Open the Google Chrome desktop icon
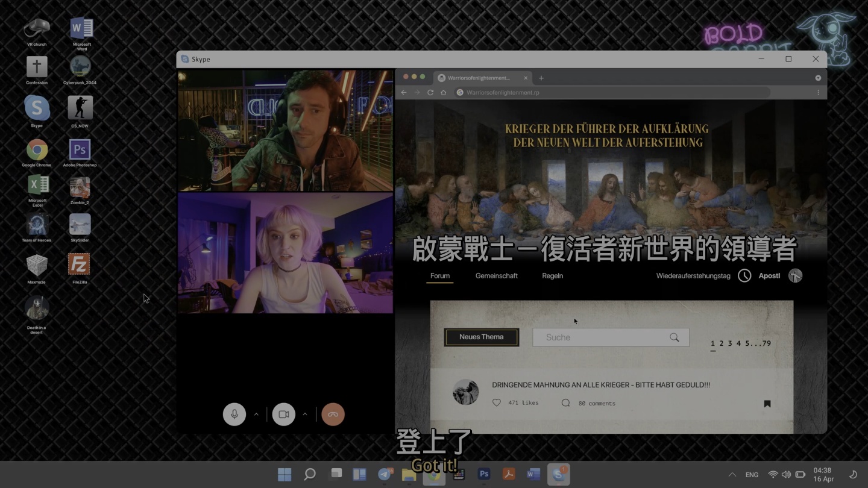Viewport: 868px width, 488px height. (37, 153)
